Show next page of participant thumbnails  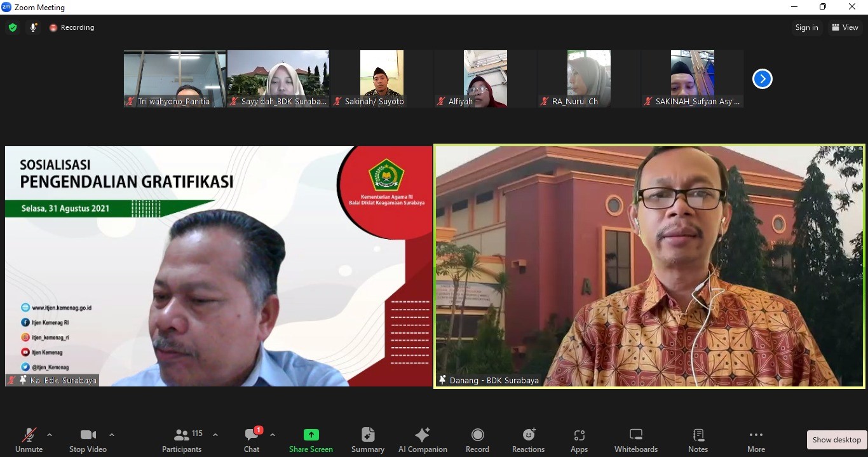762,79
